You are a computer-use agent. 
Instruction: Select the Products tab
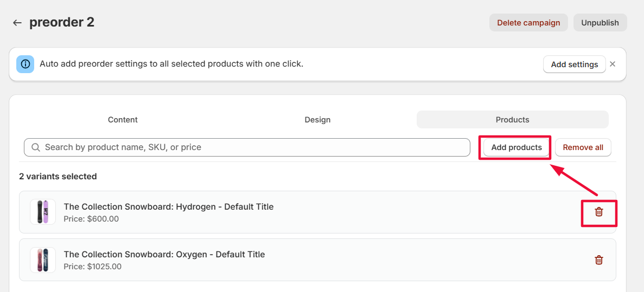[x=512, y=120]
